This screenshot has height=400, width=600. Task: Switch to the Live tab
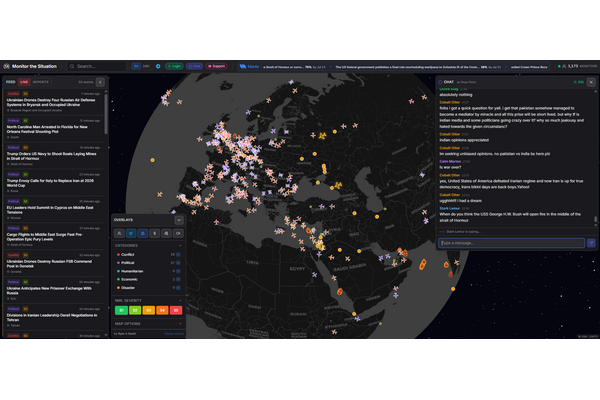[24, 80]
